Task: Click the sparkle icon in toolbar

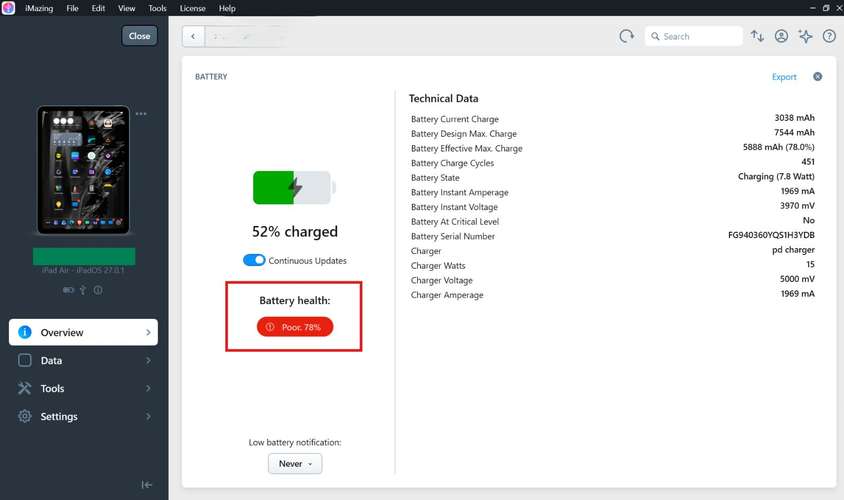Action: click(x=805, y=36)
